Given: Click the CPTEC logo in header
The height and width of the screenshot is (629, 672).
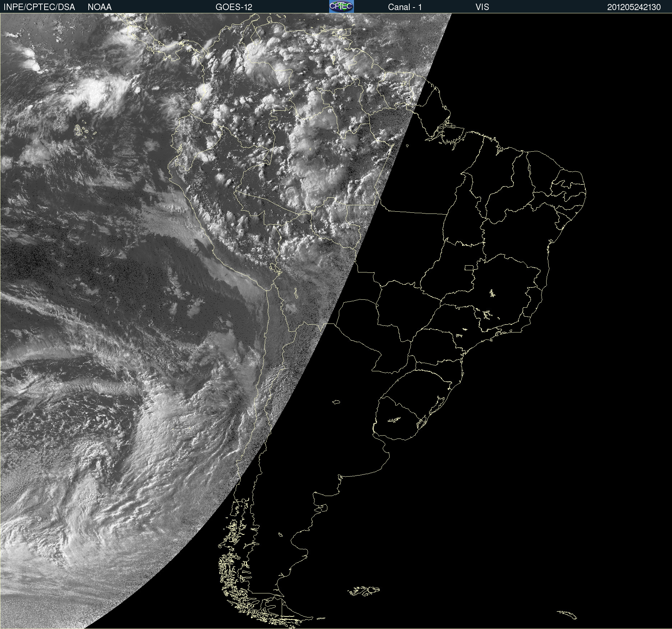Looking at the screenshot, I should 341,6.
